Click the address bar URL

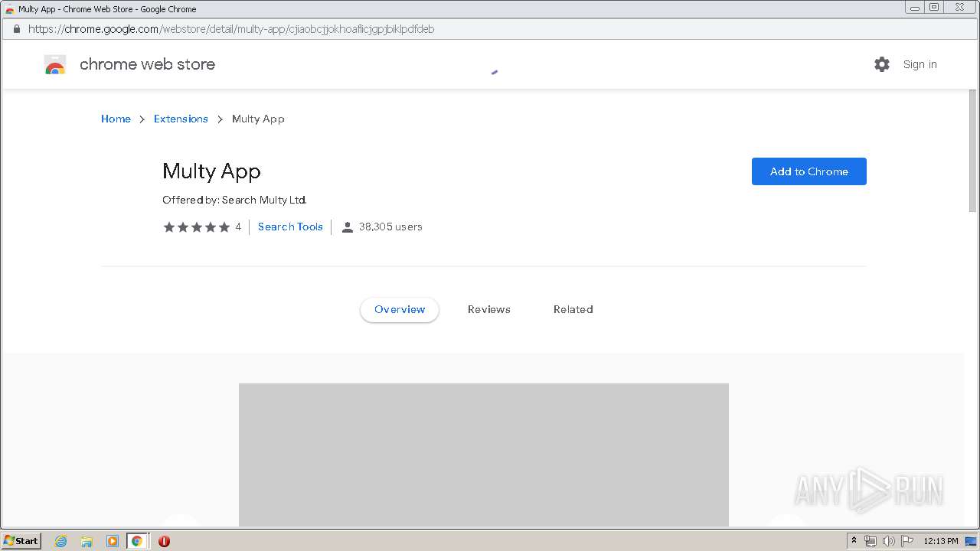point(231,29)
